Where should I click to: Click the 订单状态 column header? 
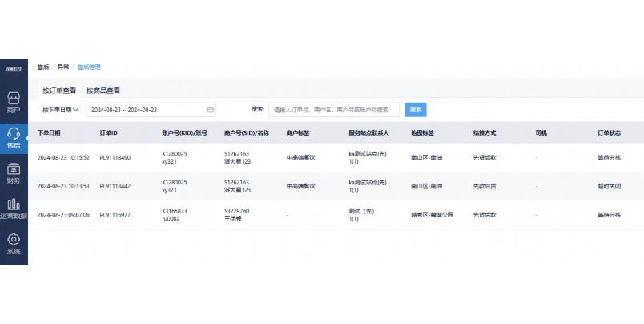(x=609, y=132)
